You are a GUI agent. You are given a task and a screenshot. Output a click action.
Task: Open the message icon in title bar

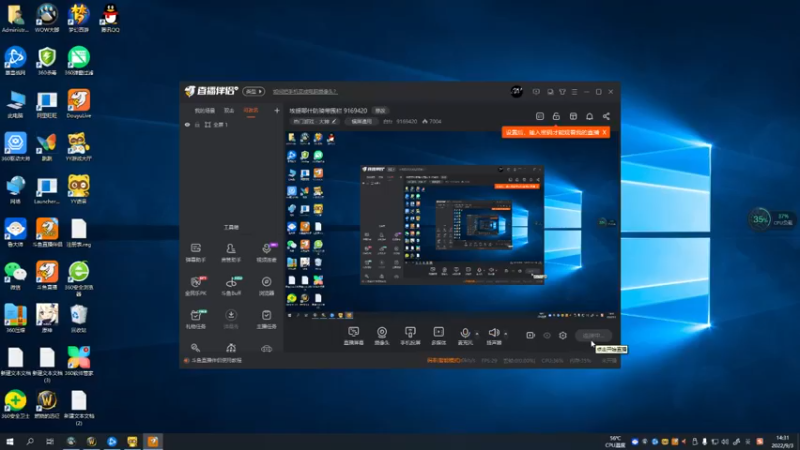pos(536,92)
